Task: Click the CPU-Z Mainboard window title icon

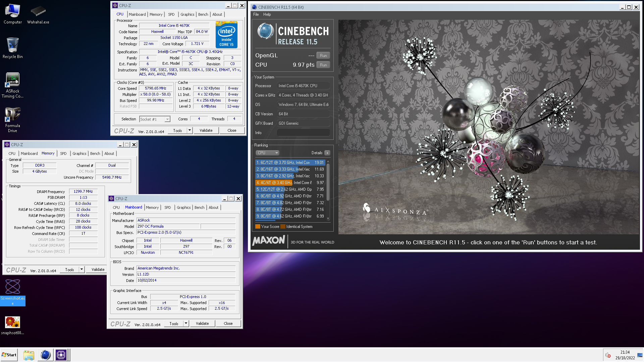Action: coord(111,198)
